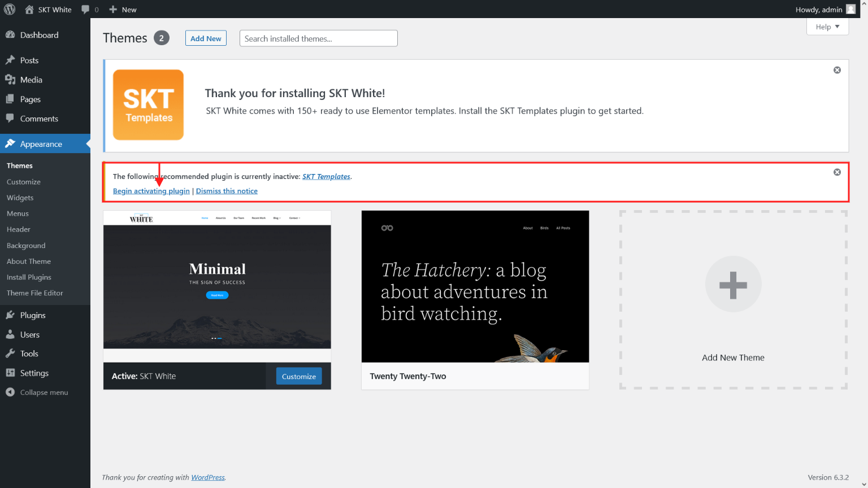The height and width of the screenshot is (488, 868).
Task: Click the Add New Theme label
Action: pos(733,358)
